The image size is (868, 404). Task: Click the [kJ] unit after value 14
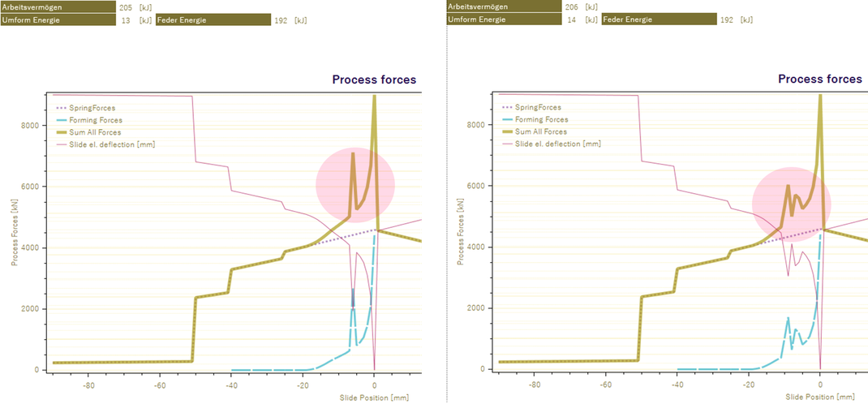click(x=591, y=20)
